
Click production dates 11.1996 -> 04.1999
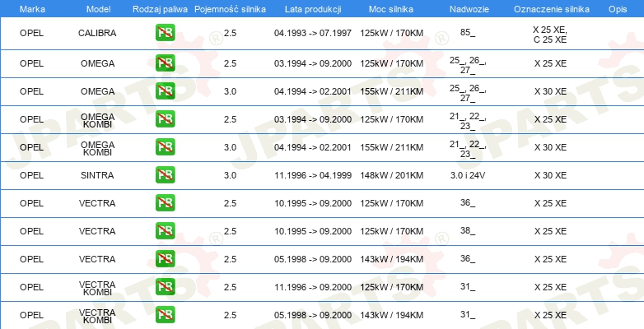pyautogui.click(x=313, y=175)
